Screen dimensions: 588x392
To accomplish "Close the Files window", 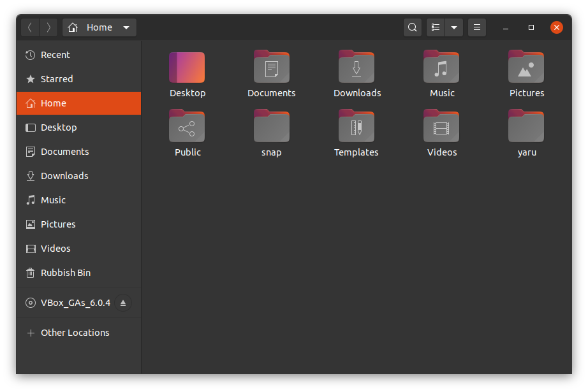I will click(557, 27).
